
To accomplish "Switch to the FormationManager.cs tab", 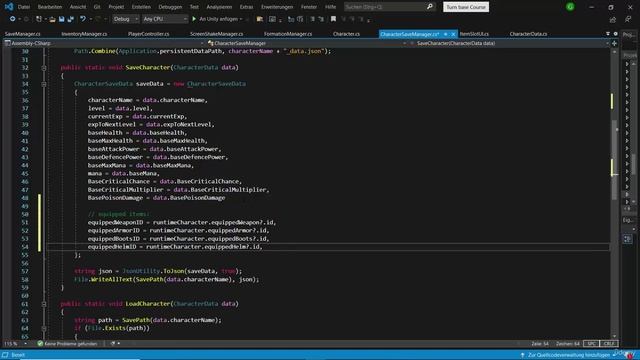I will 288,34.
